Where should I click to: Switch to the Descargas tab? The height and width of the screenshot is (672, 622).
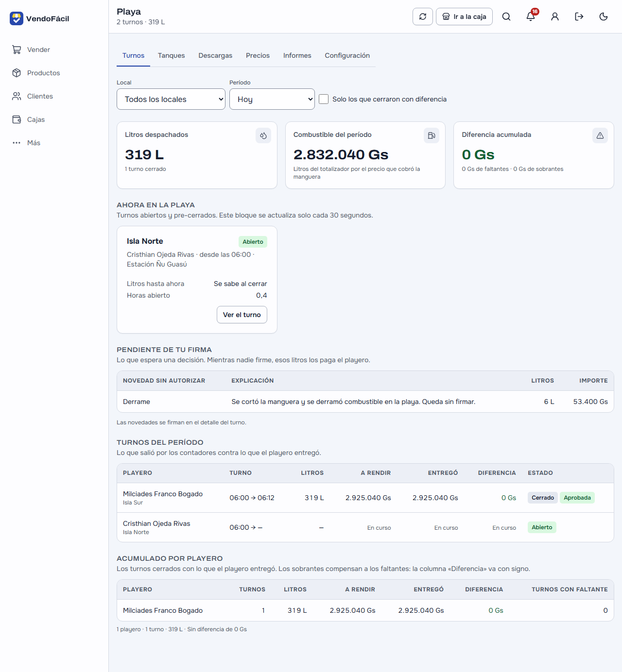(215, 55)
